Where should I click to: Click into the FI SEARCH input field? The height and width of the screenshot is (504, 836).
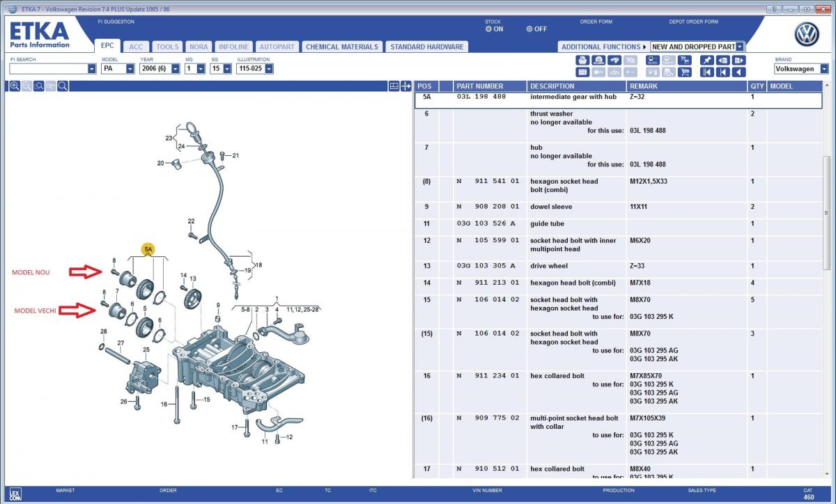pyautogui.click(x=49, y=69)
